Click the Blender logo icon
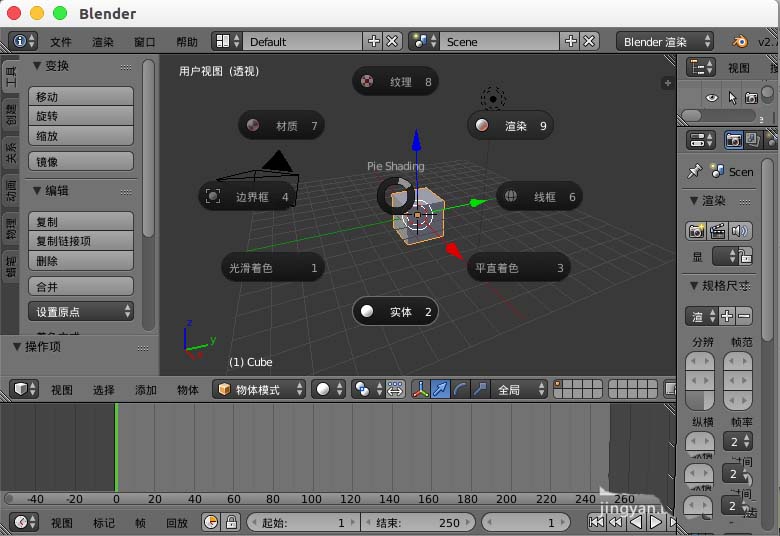Image resolution: width=780 pixels, height=536 pixels. 739,41
